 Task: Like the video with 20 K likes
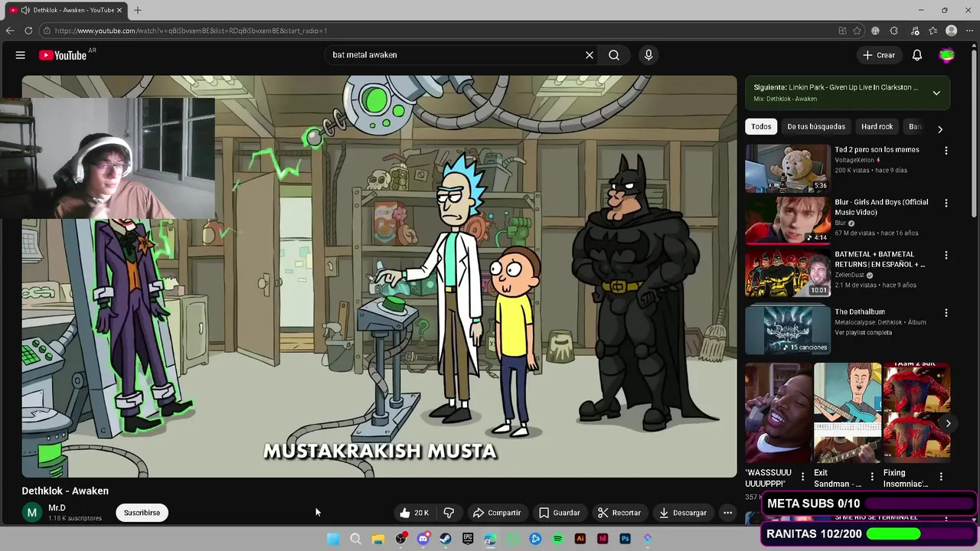[x=414, y=513]
